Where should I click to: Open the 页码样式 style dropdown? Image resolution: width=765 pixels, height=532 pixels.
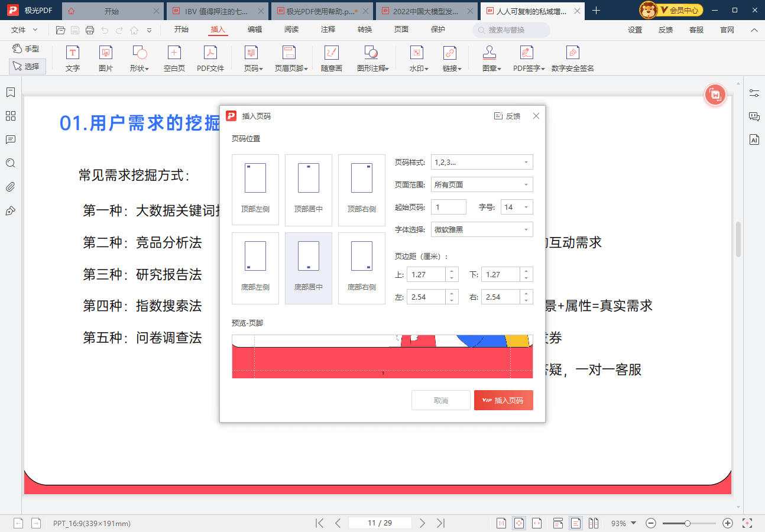pos(482,162)
